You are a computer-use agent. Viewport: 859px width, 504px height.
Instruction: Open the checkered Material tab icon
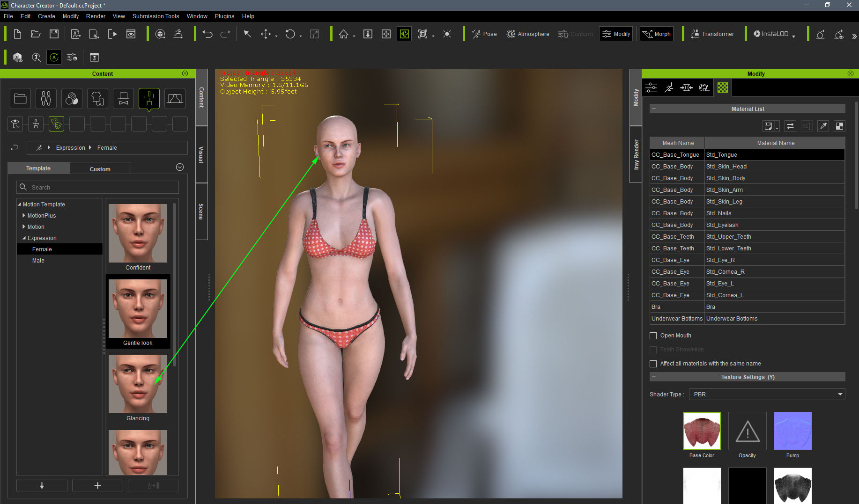(x=723, y=88)
